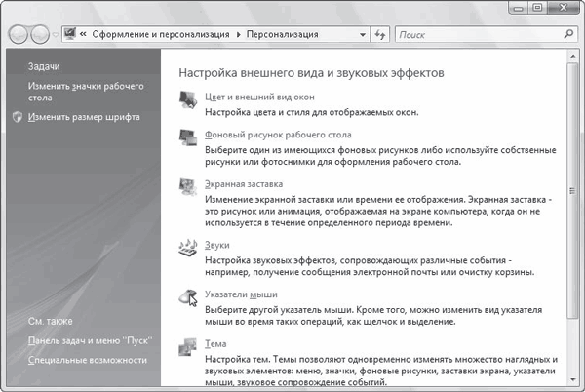Click the Window Color and Appearance icon
585x392 pixels.
click(x=188, y=99)
